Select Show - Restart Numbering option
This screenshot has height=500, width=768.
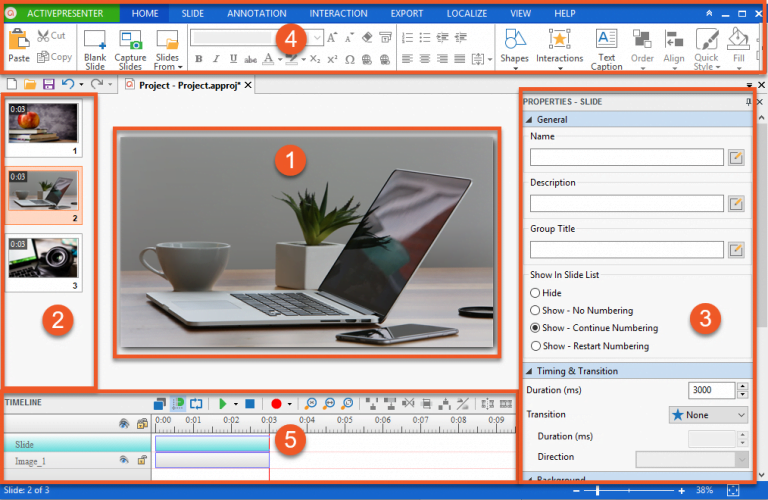(x=535, y=346)
